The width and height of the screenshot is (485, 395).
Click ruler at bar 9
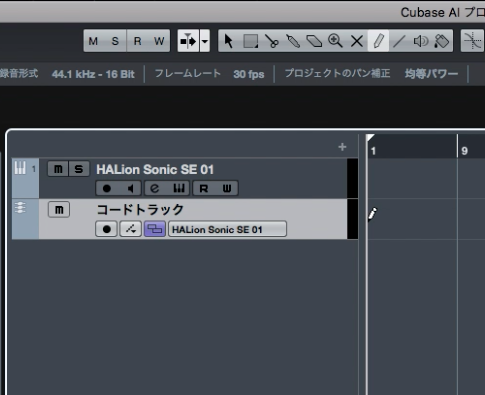[x=465, y=151]
